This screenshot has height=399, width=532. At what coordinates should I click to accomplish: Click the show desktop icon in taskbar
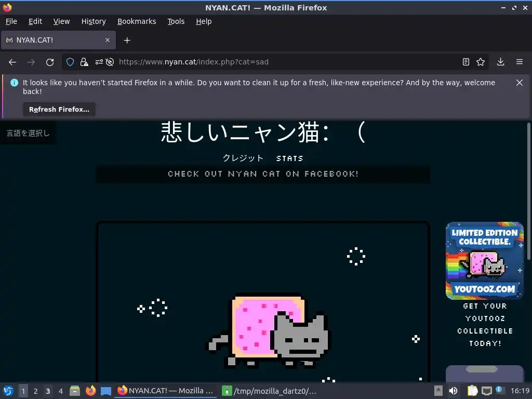106,391
